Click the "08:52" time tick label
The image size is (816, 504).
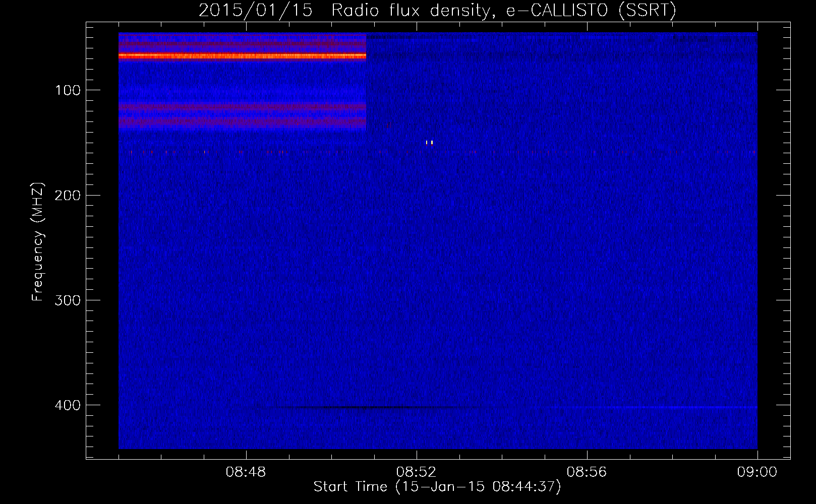(x=417, y=472)
